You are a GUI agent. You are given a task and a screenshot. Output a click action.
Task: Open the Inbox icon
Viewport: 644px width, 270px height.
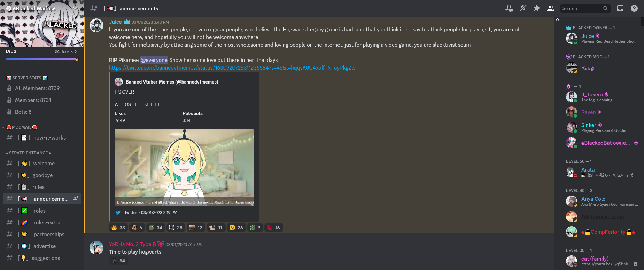click(x=620, y=8)
